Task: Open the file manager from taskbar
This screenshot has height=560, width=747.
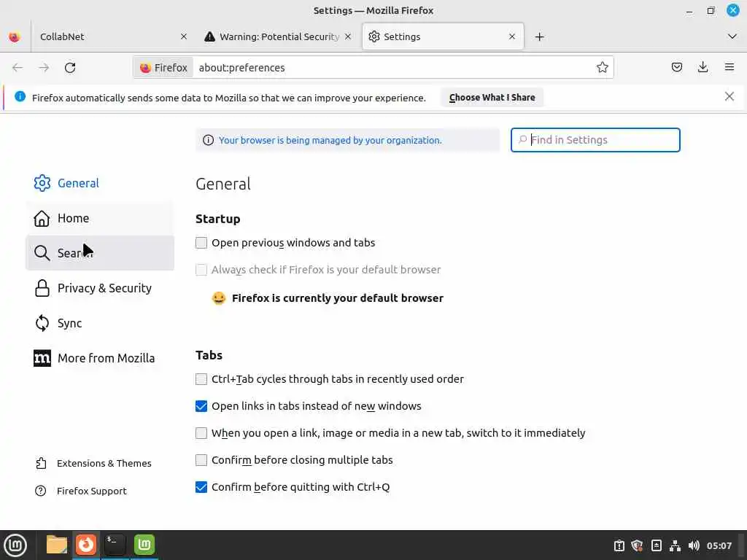Action: (57, 545)
